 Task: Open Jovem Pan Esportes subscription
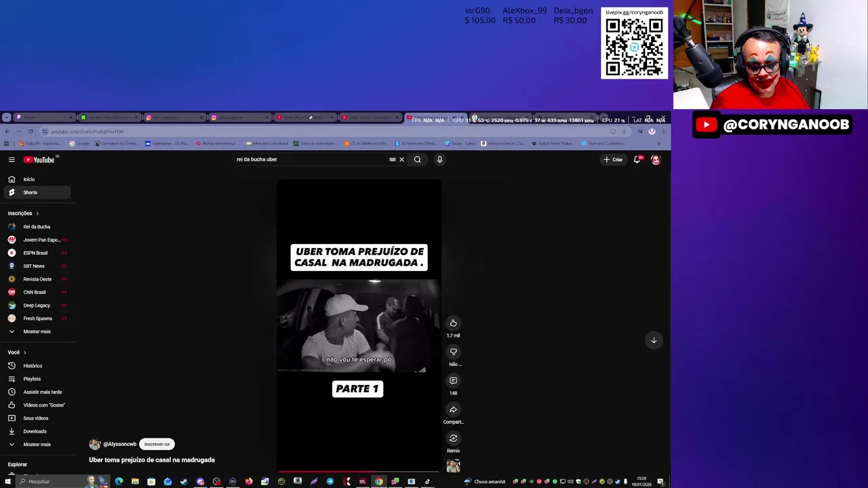tap(37, 240)
